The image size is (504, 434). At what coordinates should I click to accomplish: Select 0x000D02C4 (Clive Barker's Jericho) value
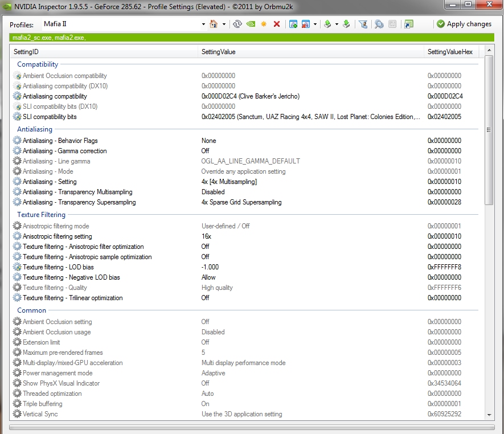click(x=251, y=96)
